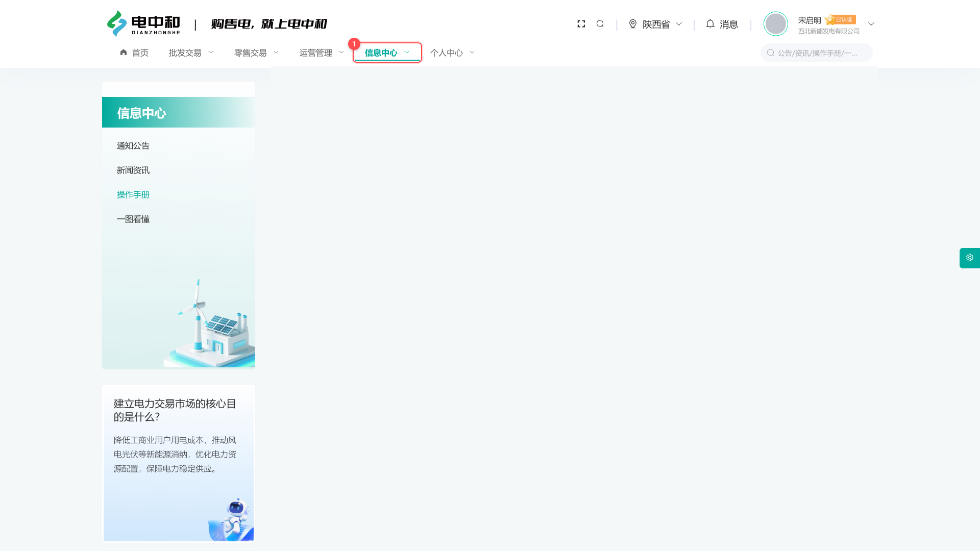The width and height of the screenshot is (980, 551).
Task: Focus the 公告/资讯/操作手册 search field
Action: [x=817, y=53]
